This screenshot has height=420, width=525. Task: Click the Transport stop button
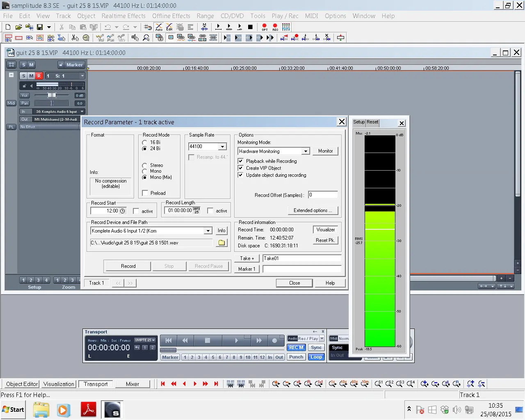tap(208, 340)
